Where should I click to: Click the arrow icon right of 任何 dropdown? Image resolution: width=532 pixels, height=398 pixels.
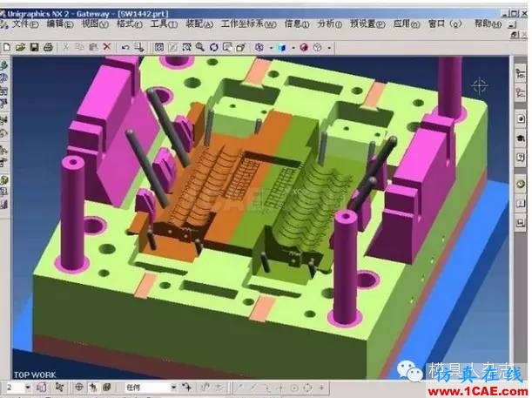186,387
